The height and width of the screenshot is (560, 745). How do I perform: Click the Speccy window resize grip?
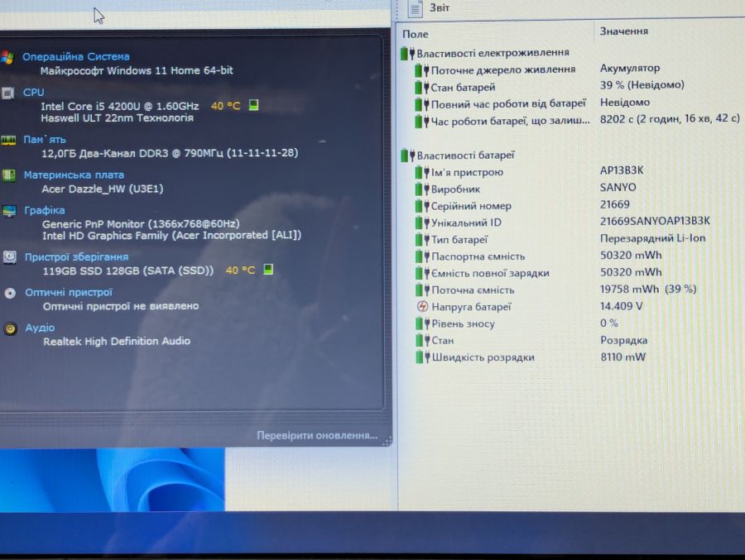[387, 442]
